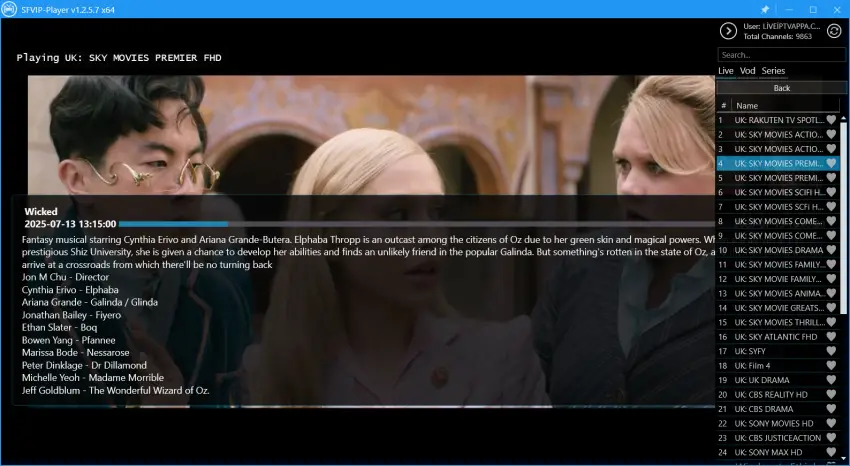Select channel number 5 SKY MOVIES PREMI
The height and width of the screenshot is (466, 850).
(778, 178)
